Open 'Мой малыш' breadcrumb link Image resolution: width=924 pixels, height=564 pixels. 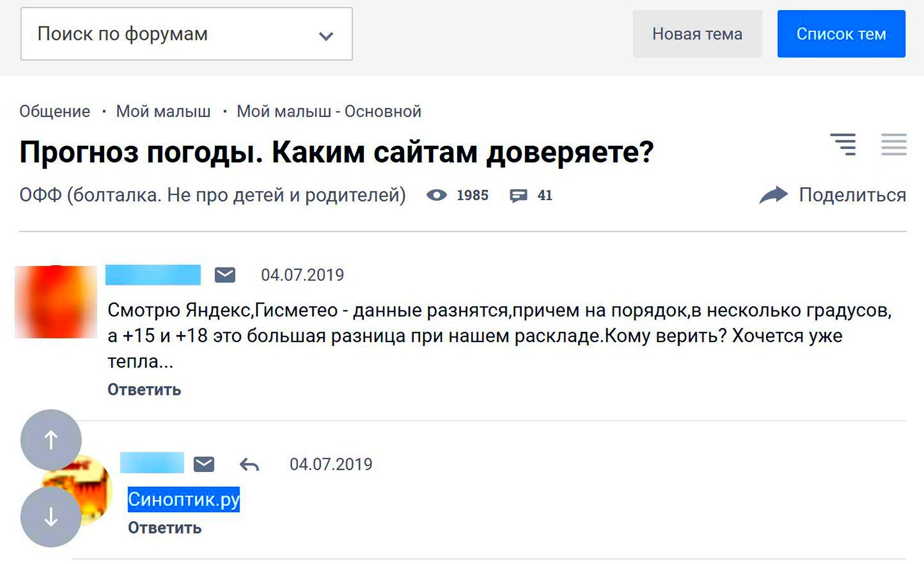163,112
